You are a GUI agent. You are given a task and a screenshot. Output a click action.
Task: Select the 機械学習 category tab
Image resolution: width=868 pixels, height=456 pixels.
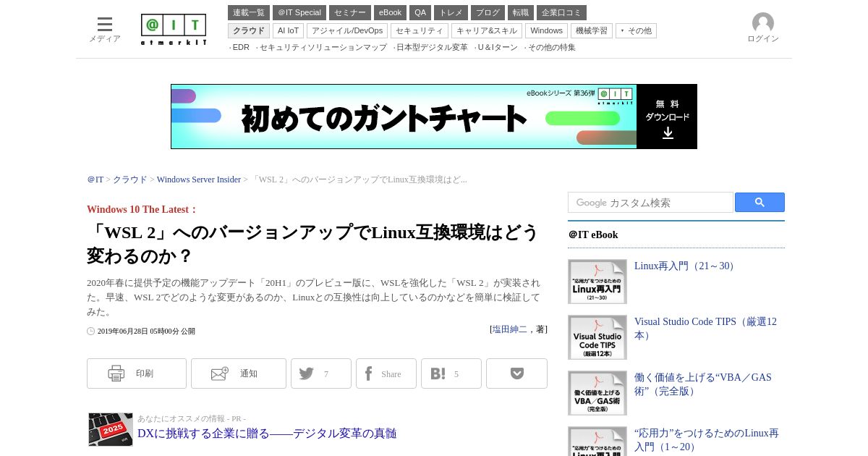pyautogui.click(x=592, y=30)
